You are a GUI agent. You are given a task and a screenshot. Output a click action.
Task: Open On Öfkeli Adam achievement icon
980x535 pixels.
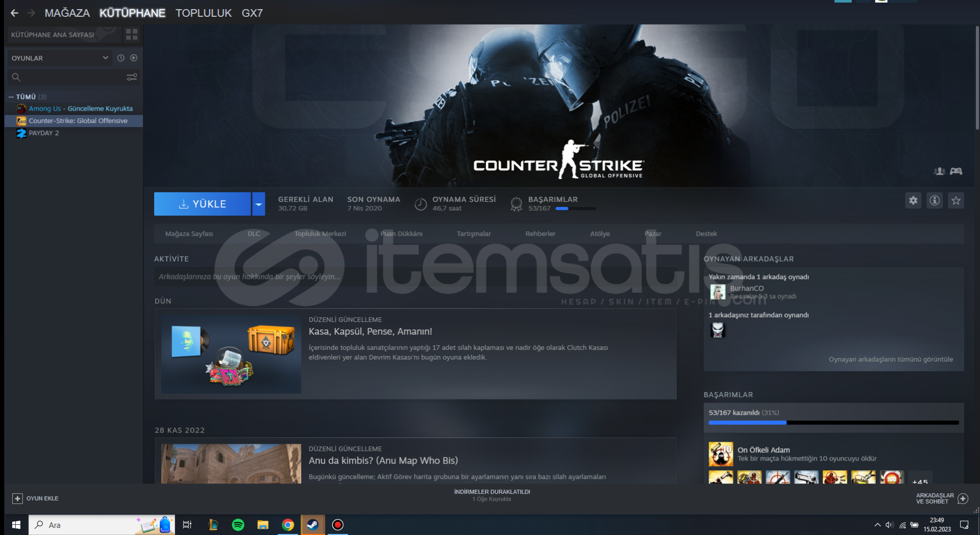(x=721, y=454)
